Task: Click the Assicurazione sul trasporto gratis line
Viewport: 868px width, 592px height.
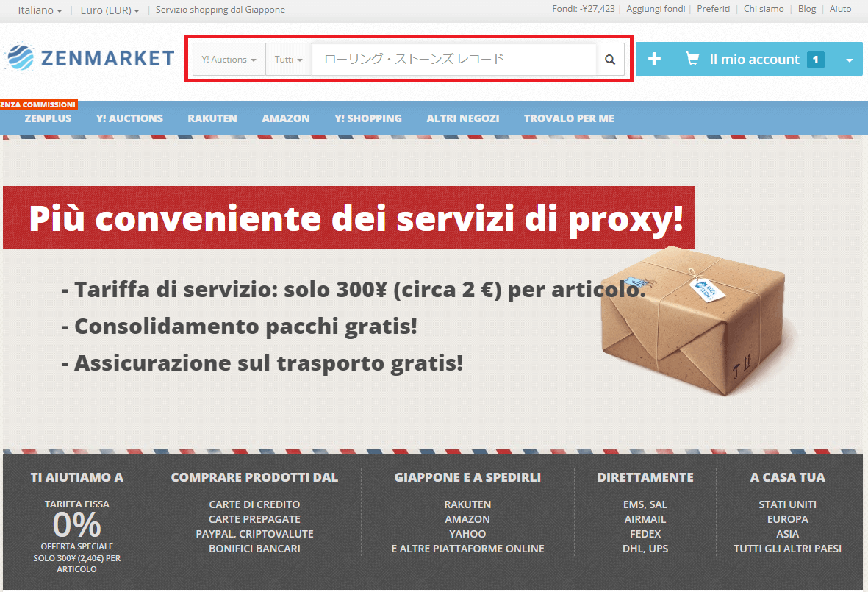Action: 262,363
